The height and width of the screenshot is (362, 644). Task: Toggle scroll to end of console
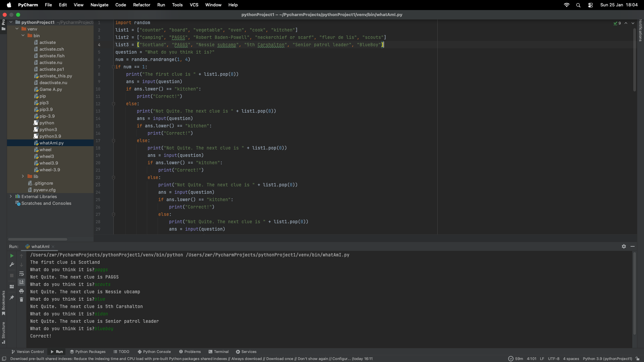(x=21, y=282)
